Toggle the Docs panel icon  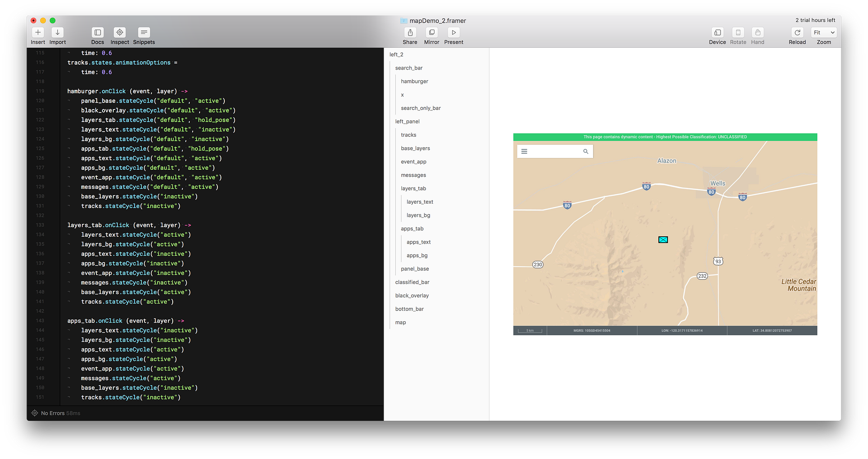pos(98,33)
